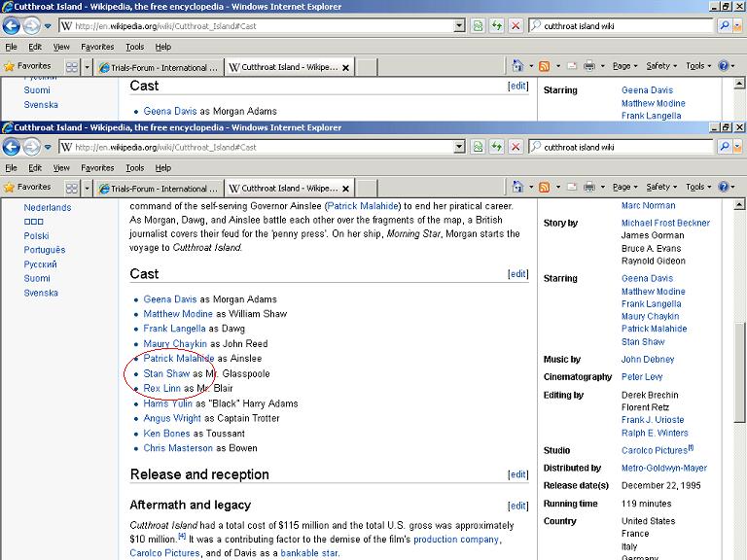The image size is (747, 560).
Task: Open the bankable star link
Action: click(309, 553)
